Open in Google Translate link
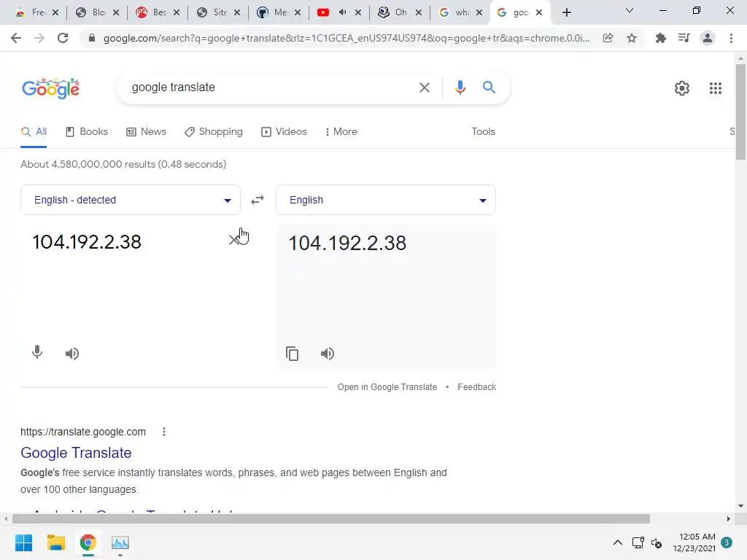This screenshot has height=560, width=747. coord(387,387)
